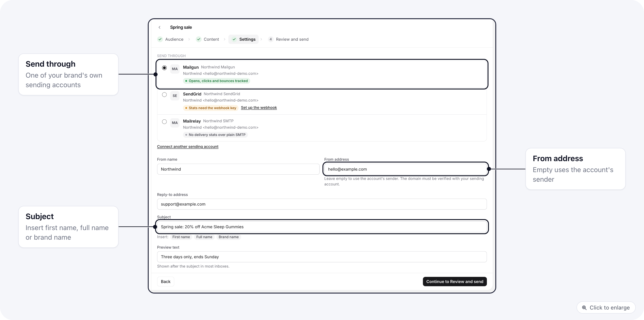Insert Full name into subject
This screenshot has height=320, width=644.
(204, 237)
